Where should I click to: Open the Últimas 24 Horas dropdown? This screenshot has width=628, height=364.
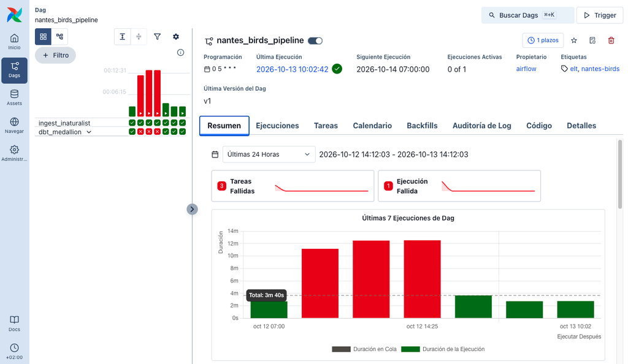[x=269, y=154]
